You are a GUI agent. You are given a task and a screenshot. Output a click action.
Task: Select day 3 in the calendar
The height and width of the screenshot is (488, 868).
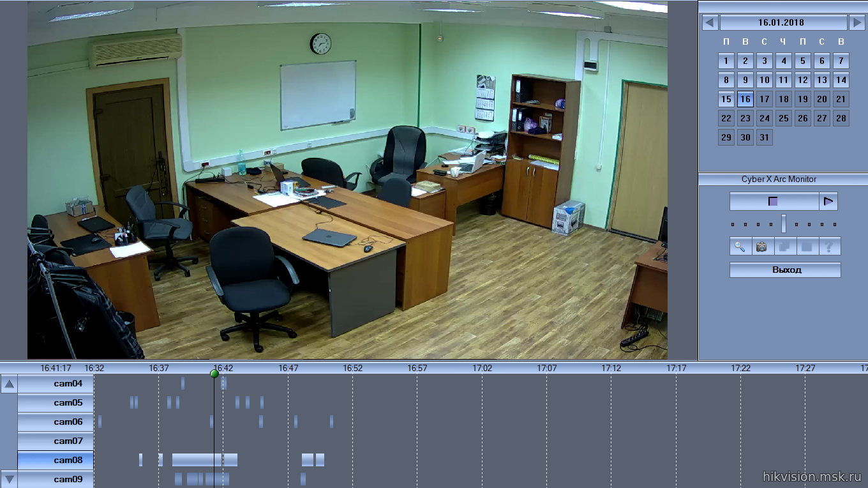765,61
